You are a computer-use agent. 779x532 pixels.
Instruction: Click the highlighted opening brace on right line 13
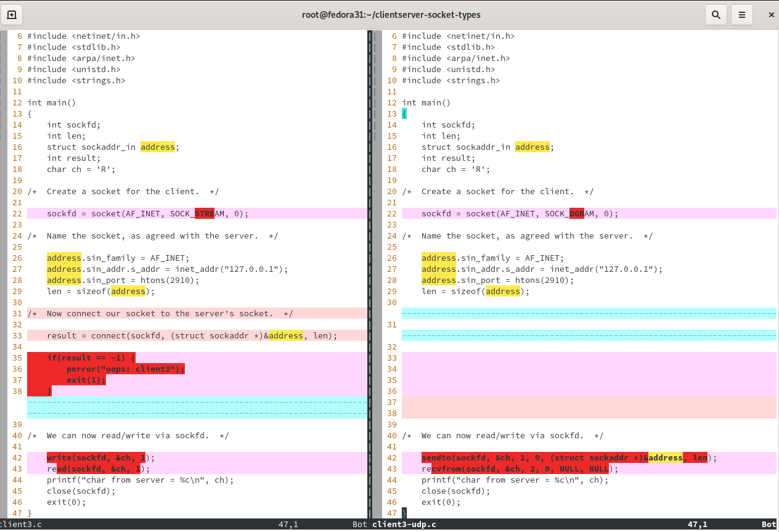(404, 114)
